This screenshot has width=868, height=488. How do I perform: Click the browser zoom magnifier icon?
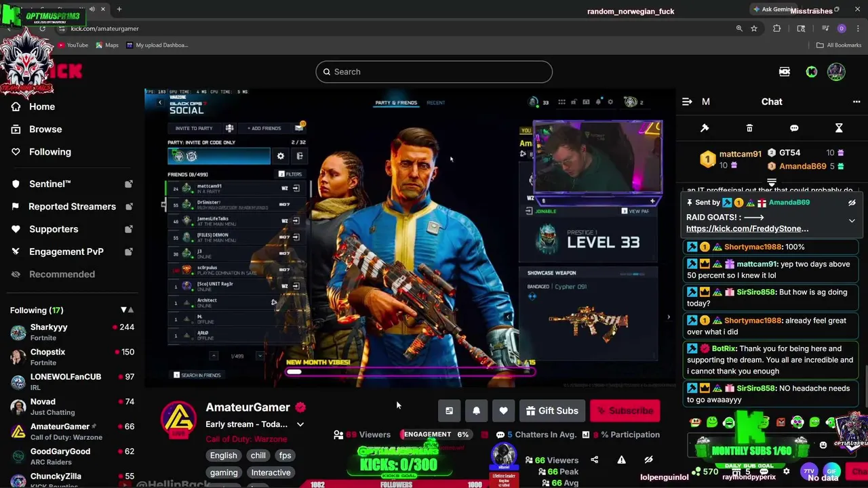click(x=739, y=28)
